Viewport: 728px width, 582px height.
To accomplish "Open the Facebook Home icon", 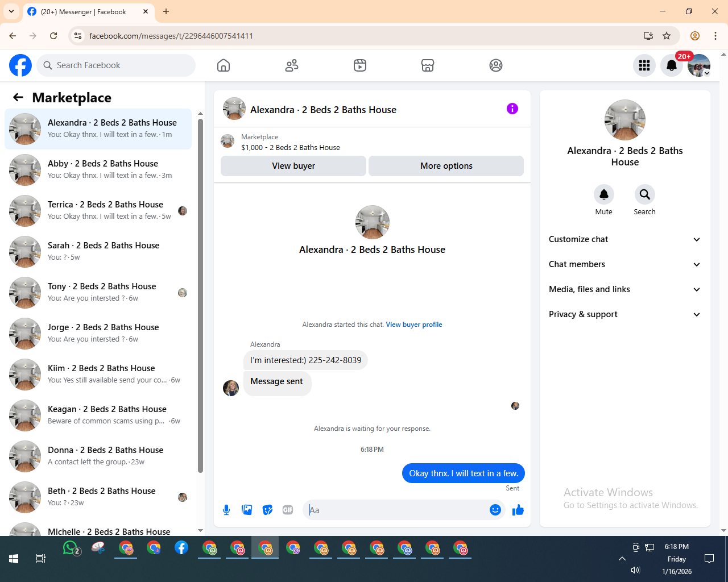I will (224, 65).
